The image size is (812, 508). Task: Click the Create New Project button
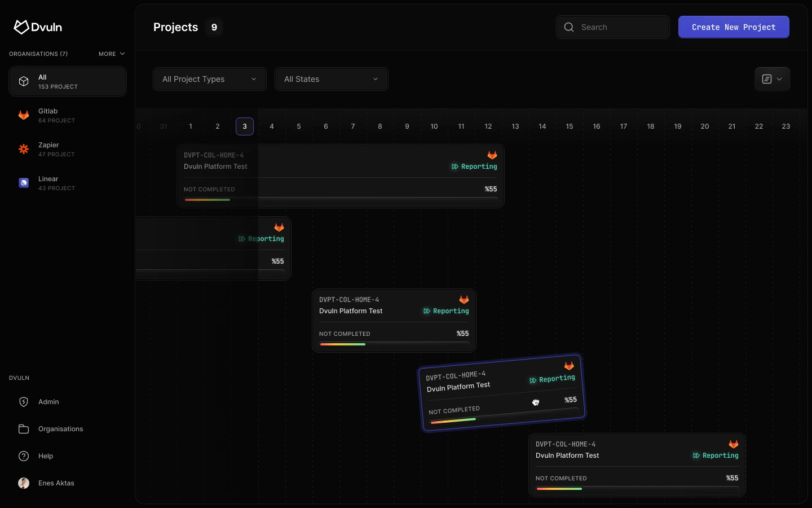[734, 27]
